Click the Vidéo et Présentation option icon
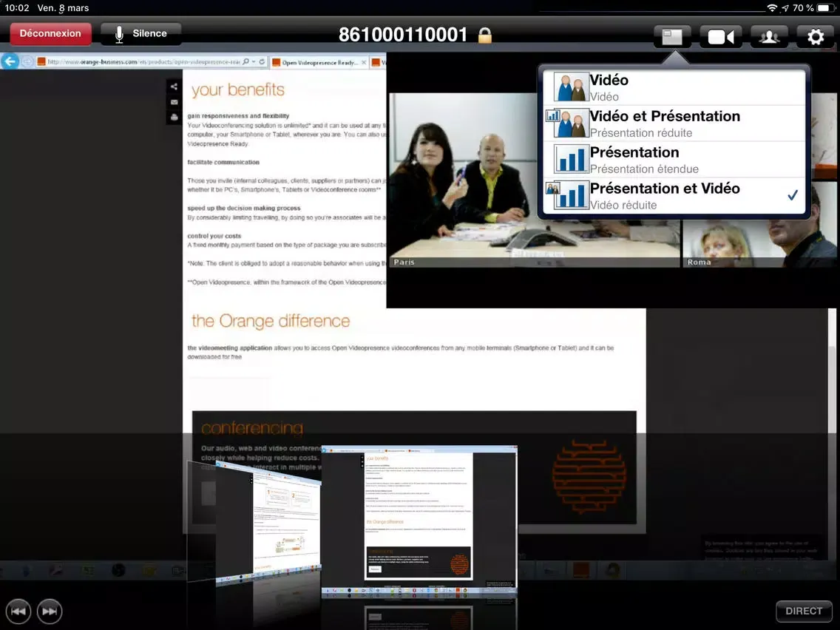The height and width of the screenshot is (630, 840). pos(567,123)
